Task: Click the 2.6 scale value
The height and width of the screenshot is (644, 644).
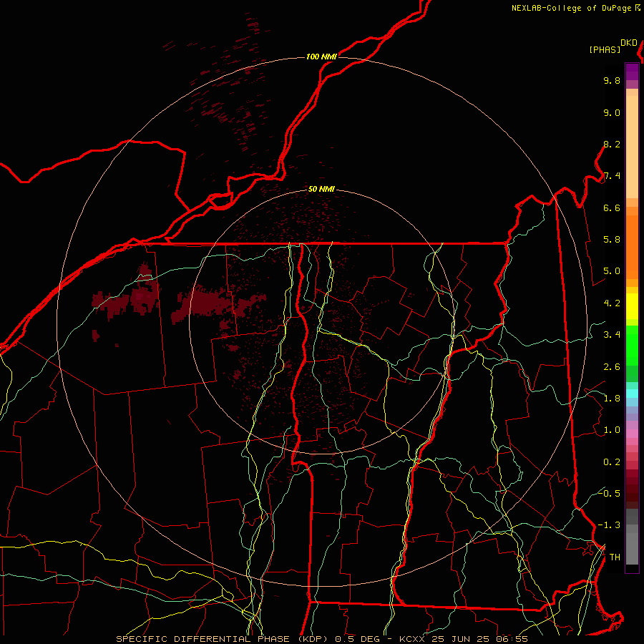Action: (x=612, y=367)
